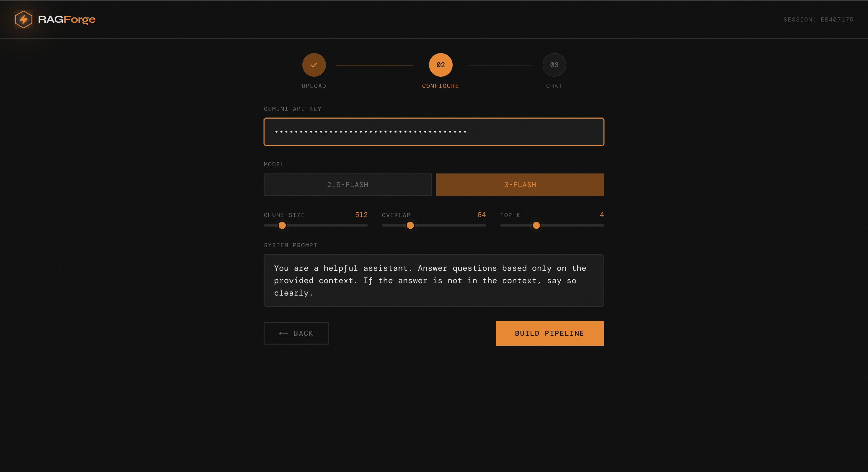The height and width of the screenshot is (472, 868).
Task: Select the 2.5-FLASH model option
Action: (347, 184)
